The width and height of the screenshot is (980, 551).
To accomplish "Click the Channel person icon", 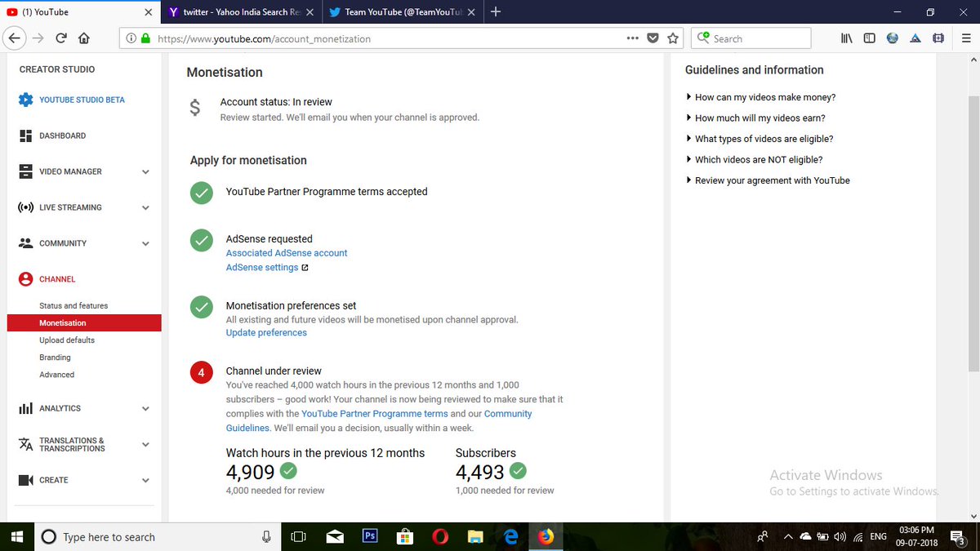I will [25, 279].
